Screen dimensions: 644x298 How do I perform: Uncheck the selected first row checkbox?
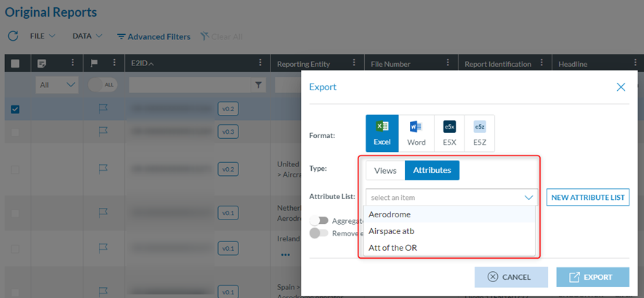pyautogui.click(x=15, y=109)
